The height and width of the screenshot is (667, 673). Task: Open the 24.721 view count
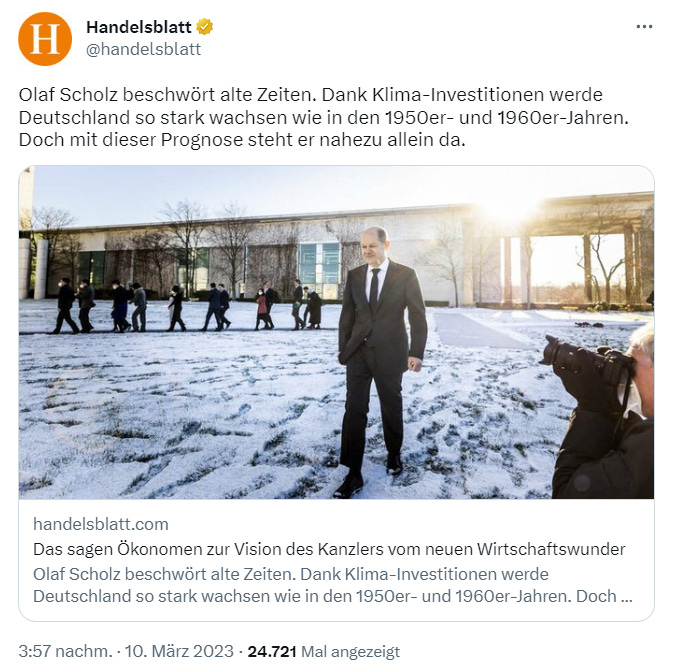272,651
